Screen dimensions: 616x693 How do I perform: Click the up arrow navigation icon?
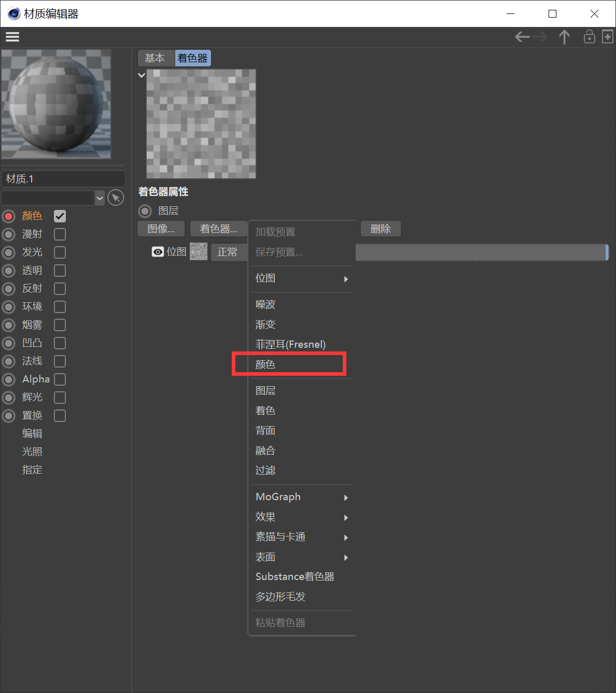pos(564,37)
